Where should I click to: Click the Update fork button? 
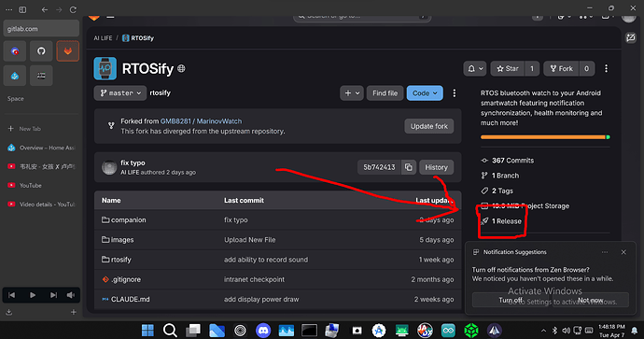[x=429, y=126]
